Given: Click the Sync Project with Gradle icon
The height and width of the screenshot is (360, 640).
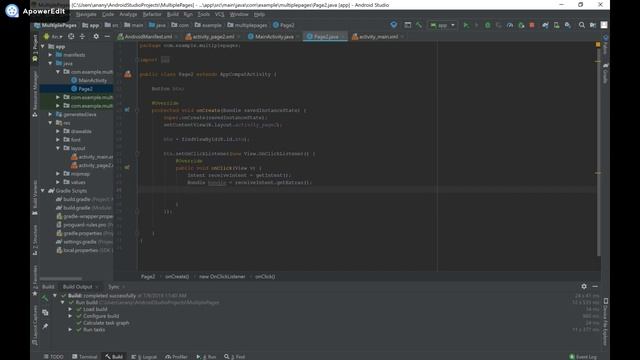Looking at the screenshot, I should [545, 25].
